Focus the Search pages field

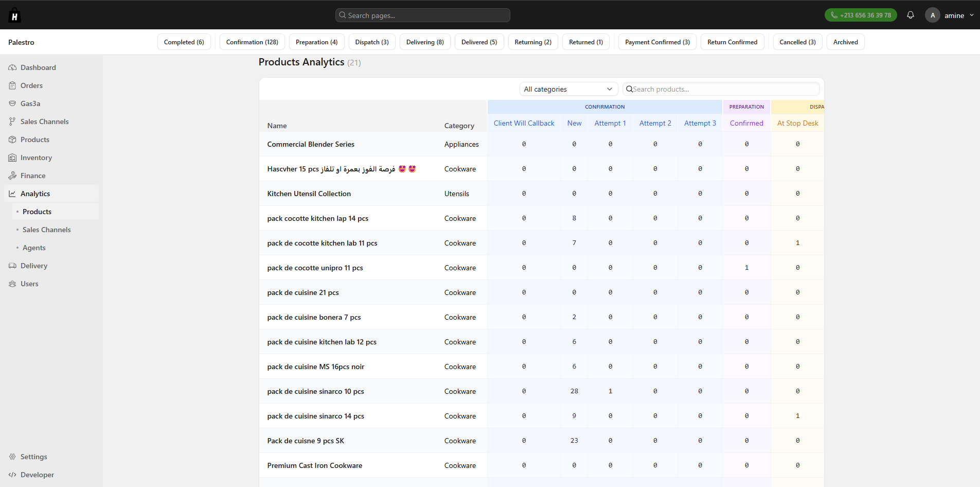[423, 15]
